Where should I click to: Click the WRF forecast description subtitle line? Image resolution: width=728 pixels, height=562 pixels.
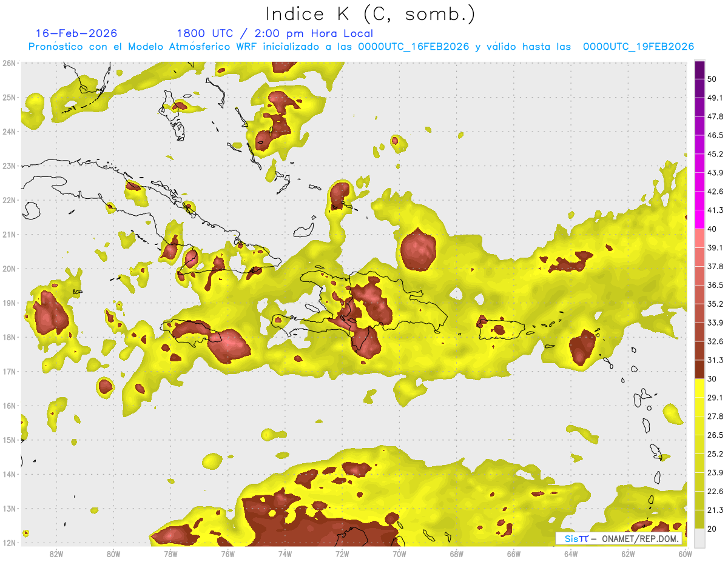[x=362, y=47]
